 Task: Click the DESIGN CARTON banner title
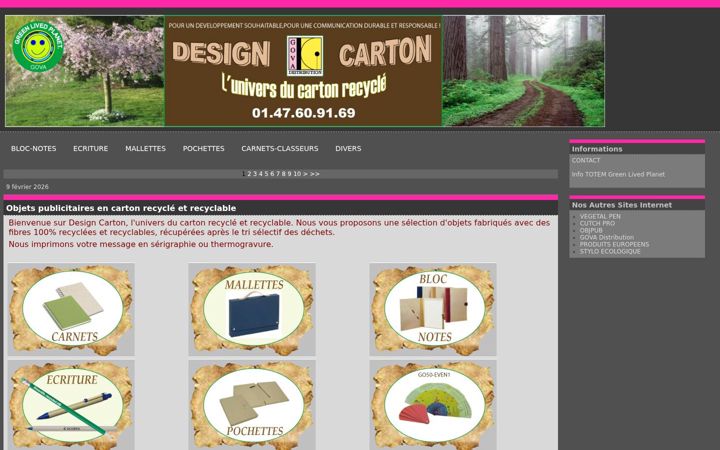tap(302, 53)
